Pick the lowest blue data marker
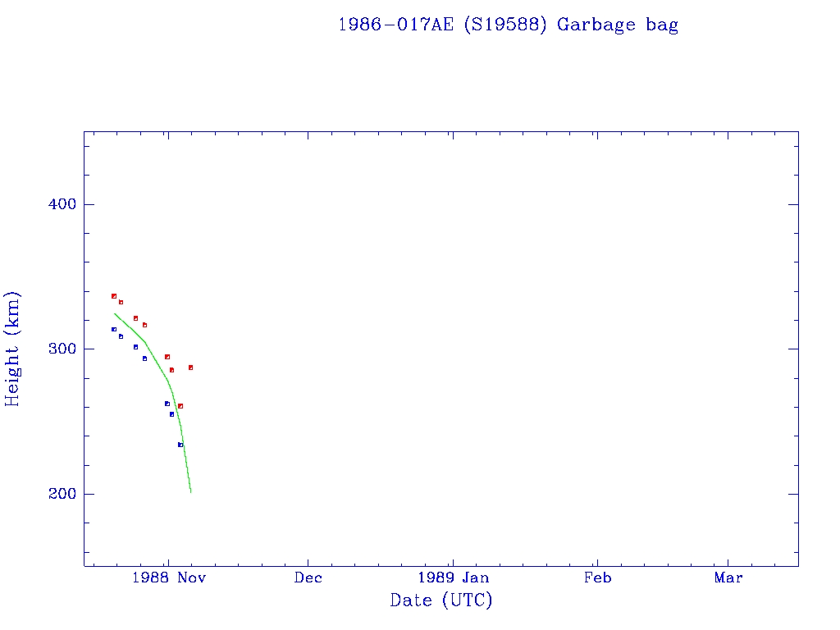This screenshot has width=840, height=630. pos(180,445)
